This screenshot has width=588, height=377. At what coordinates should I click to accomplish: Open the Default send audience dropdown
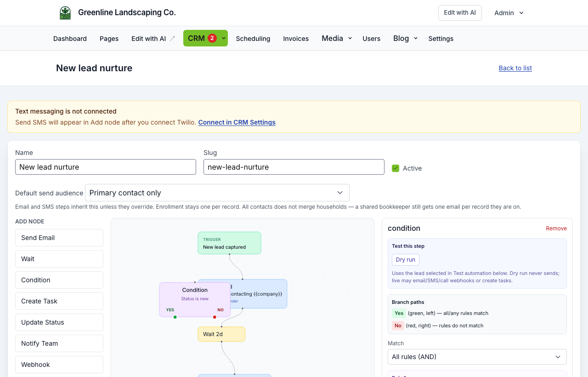[217, 193]
